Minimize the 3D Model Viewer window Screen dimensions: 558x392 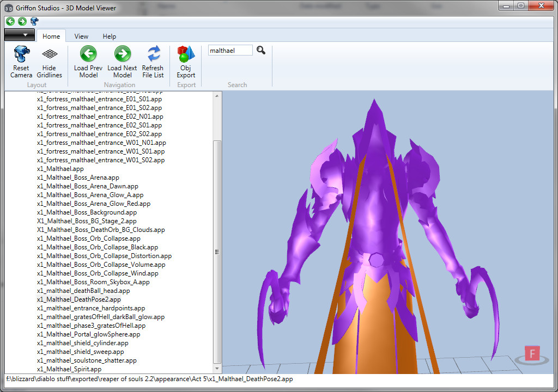[x=506, y=5]
